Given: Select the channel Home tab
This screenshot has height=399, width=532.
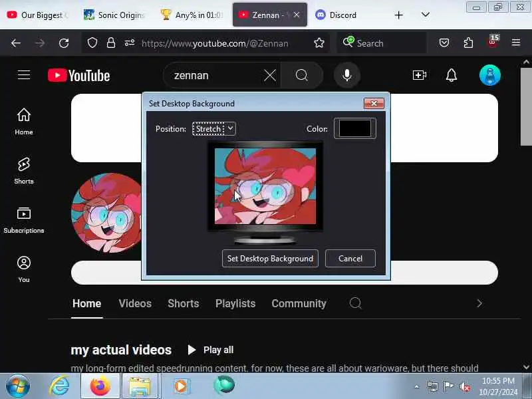Looking at the screenshot, I should pyautogui.click(x=86, y=303).
